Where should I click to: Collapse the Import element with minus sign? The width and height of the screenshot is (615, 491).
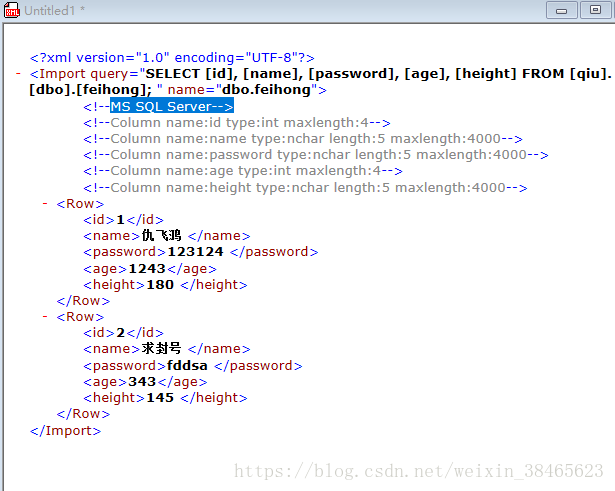[x=18, y=73]
